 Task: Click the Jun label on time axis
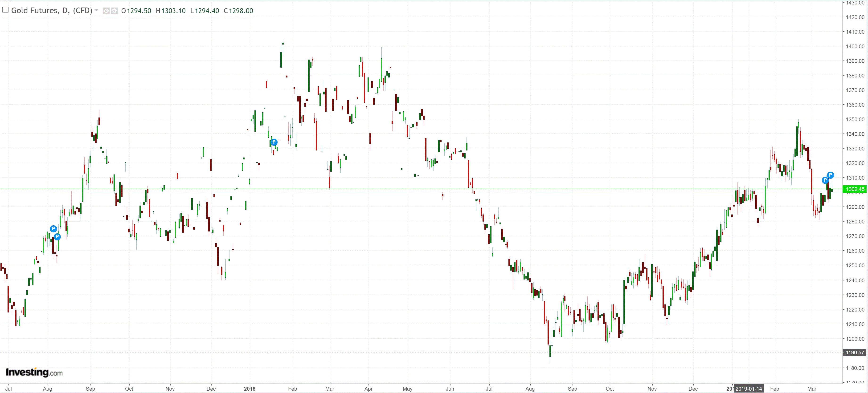click(x=450, y=389)
